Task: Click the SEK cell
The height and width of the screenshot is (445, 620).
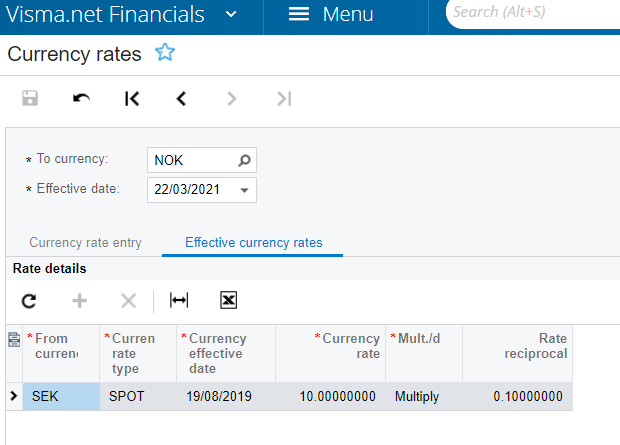Action: coord(61,396)
